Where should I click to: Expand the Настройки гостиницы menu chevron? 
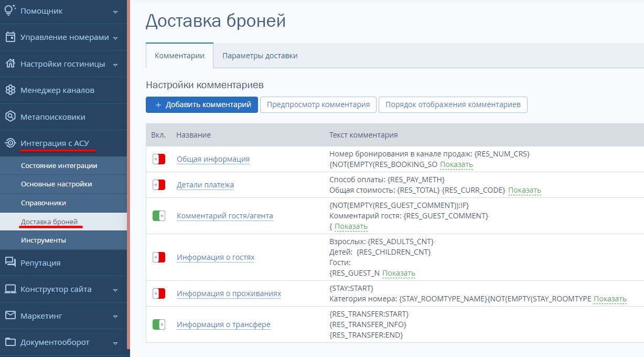point(115,65)
